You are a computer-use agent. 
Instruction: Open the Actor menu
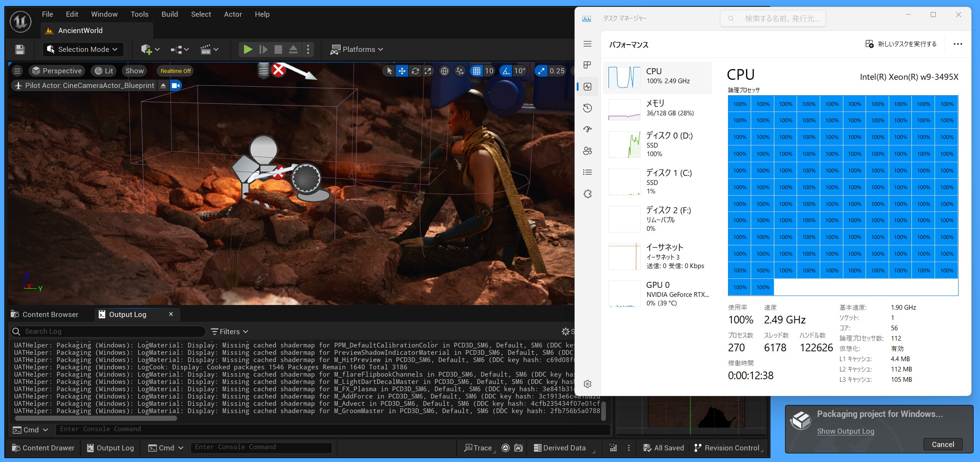[233, 14]
